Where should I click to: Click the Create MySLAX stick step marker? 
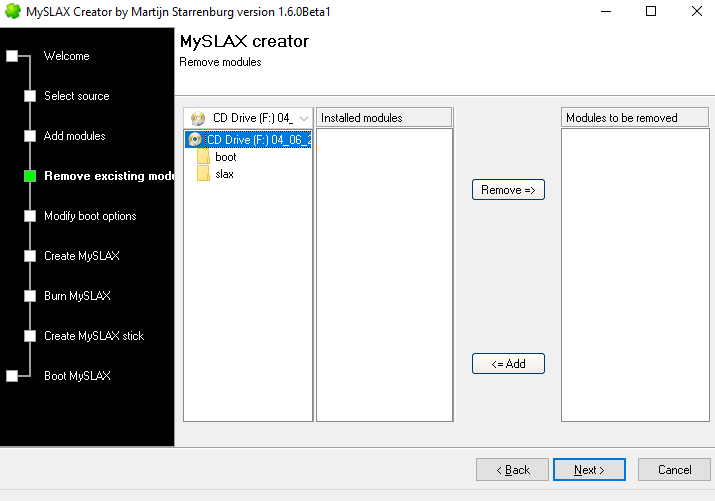[30, 336]
